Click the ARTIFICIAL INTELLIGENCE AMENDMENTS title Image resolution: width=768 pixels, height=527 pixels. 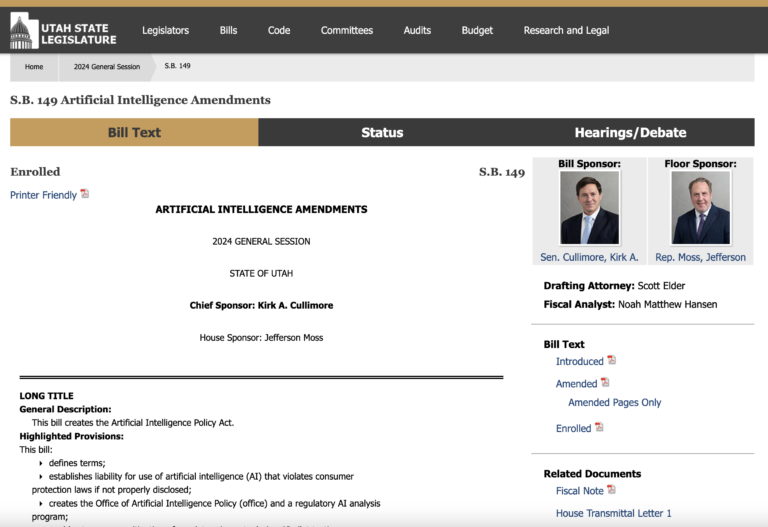pos(261,209)
